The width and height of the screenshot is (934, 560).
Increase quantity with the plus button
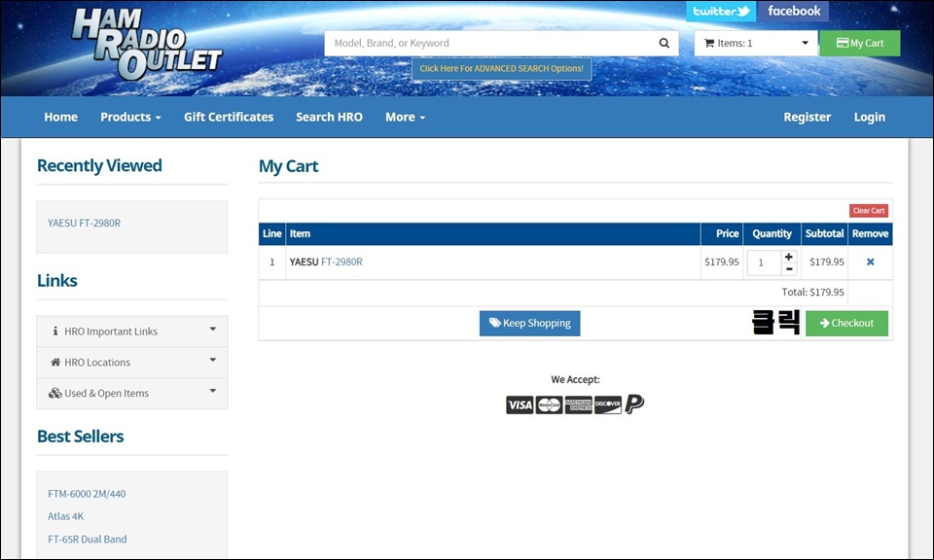point(789,257)
